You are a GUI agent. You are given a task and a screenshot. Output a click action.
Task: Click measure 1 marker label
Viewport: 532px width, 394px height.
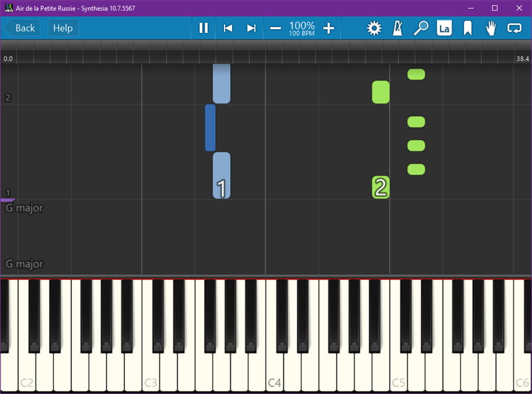coord(8,193)
